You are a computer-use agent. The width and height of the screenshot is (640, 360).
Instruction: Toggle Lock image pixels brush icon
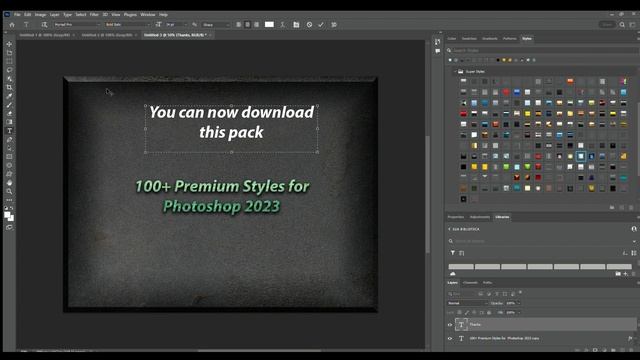(467, 313)
